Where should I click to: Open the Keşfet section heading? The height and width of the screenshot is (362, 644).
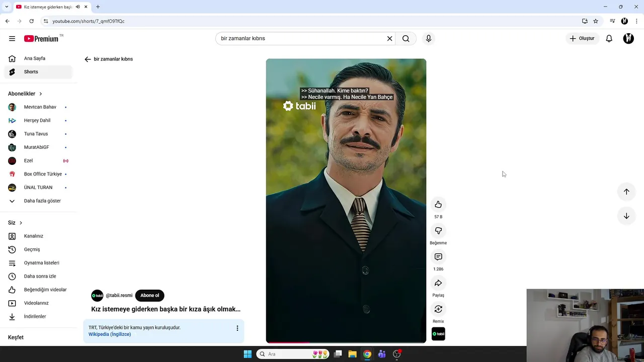click(16, 337)
